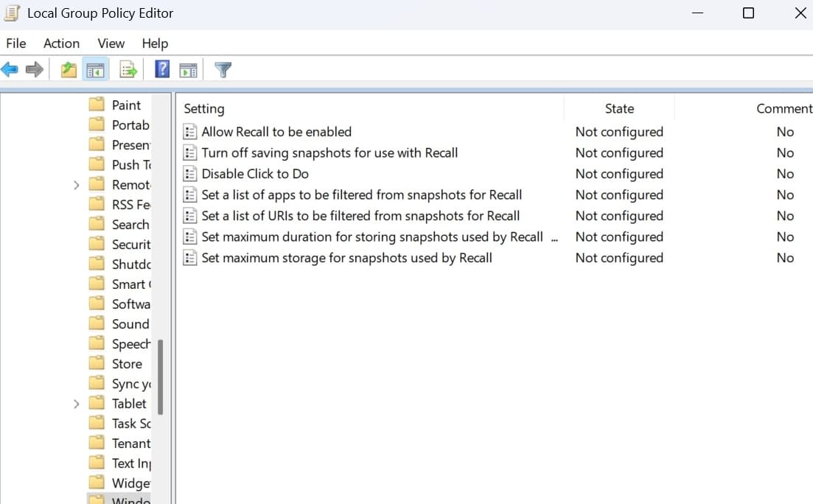Expand the Tablet folder tree node
Viewport: 813px width, 504px height.
click(76, 404)
